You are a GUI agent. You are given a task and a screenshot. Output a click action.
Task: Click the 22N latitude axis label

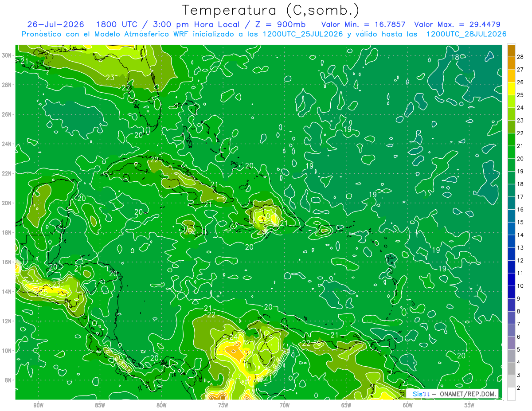7,173
